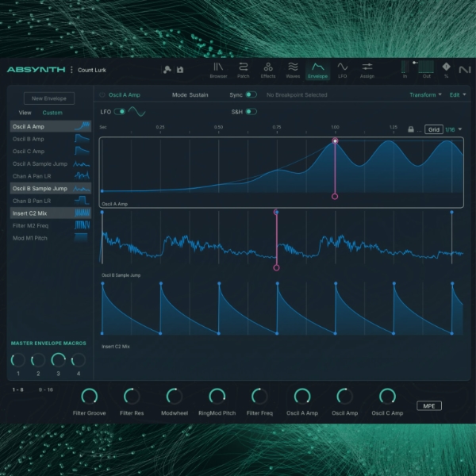Click the envelope lock icon

(411, 129)
